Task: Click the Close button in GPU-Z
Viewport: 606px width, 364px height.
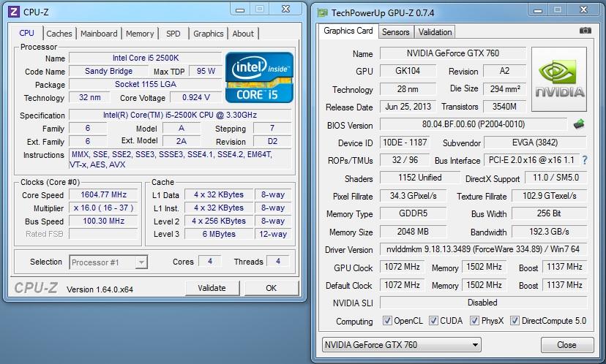Action: click(567, 345)
